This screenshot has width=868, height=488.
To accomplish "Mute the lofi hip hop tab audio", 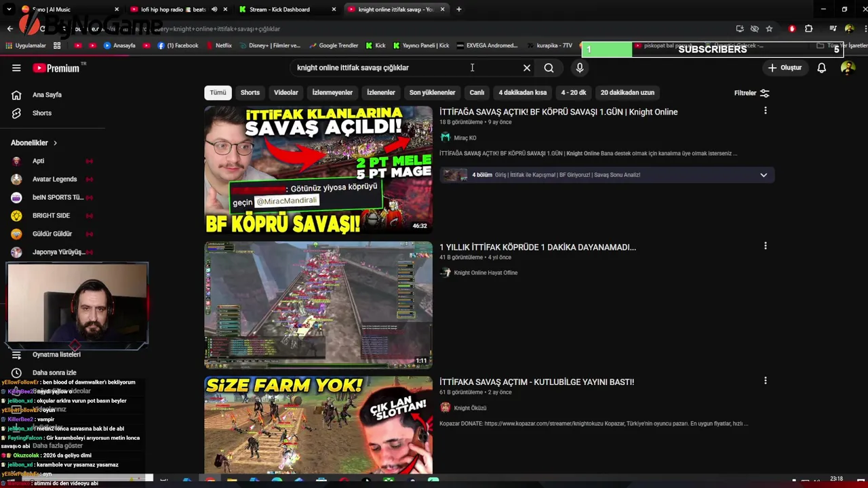I will click(x=214, y=9).
